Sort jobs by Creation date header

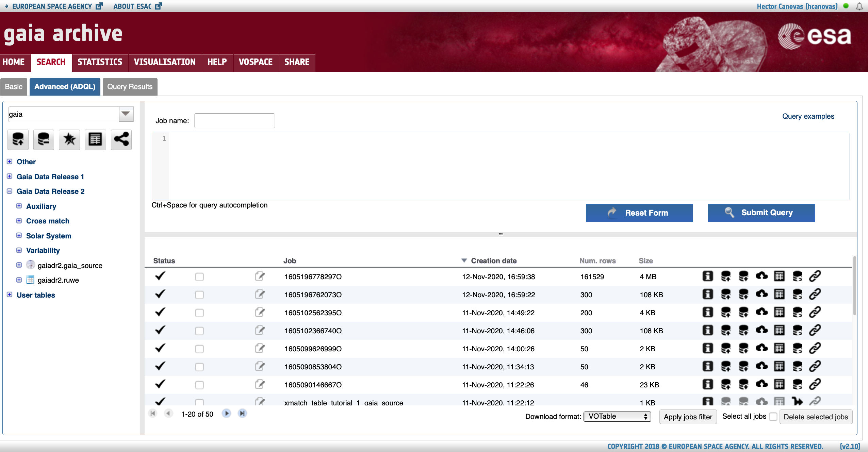[494, 261]
